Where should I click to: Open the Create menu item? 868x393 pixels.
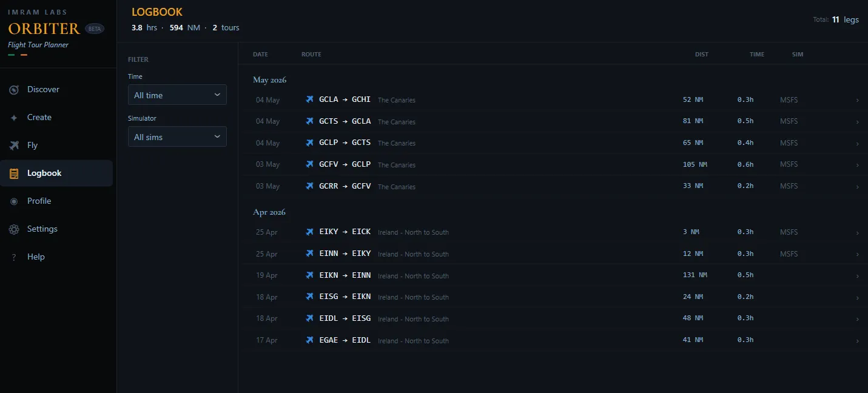point(56,118)
